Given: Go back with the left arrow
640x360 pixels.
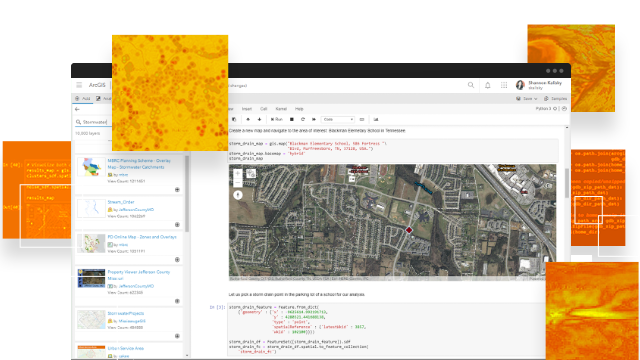Looking at the screenshot, I should (77, 109).
